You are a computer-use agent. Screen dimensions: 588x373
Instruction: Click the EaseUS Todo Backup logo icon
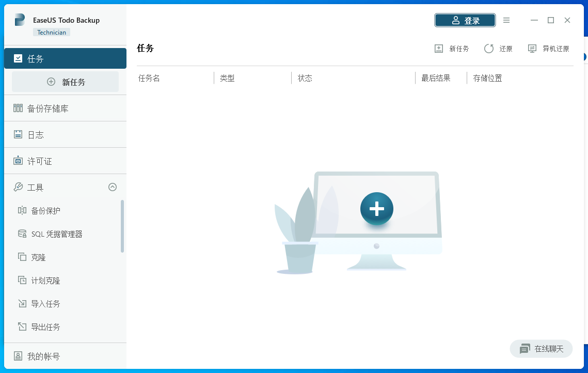(20, 20)
